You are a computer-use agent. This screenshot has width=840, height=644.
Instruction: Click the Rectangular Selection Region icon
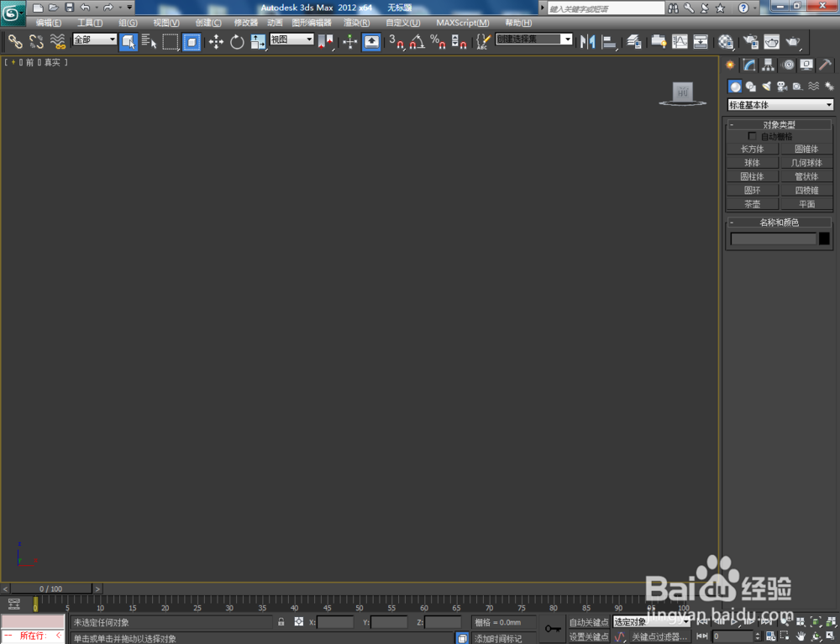point(171,42)
